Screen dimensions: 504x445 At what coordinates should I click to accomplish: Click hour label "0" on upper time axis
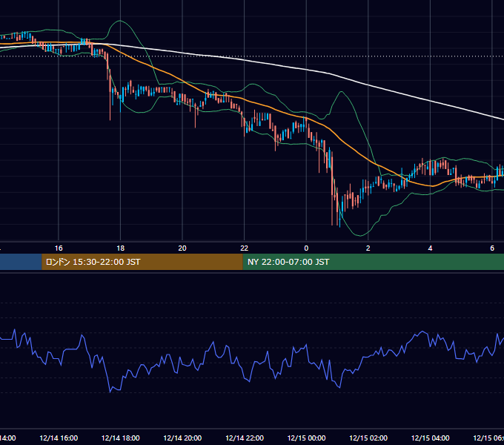[306, 248]
